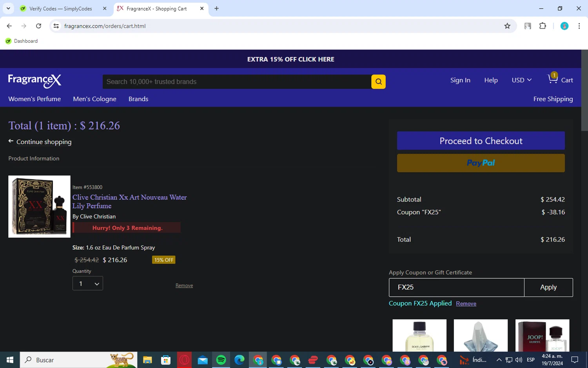Open the Clive Christian perfume product image
The height and width of the screenshot is (368, 588).
click(x=39, y=206)
